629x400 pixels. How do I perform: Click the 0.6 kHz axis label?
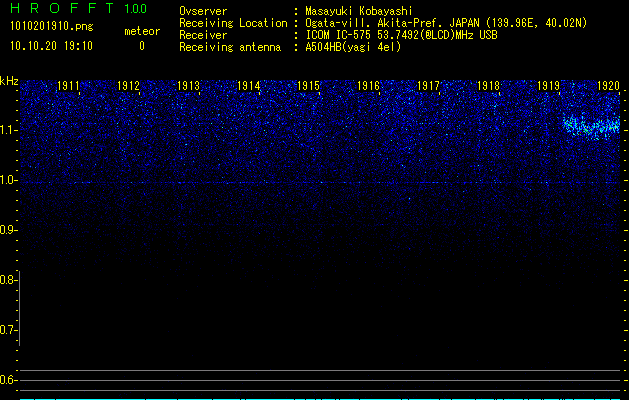pos(8,380)
